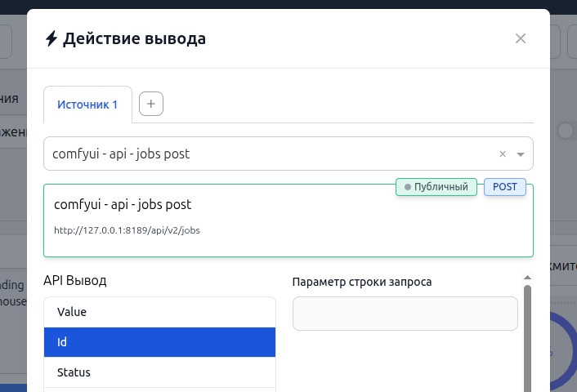The height and width of the screenshot is (392, 577).
Task: Clear the comfyui - api - jobs post selection
Action: click(503, 154)
